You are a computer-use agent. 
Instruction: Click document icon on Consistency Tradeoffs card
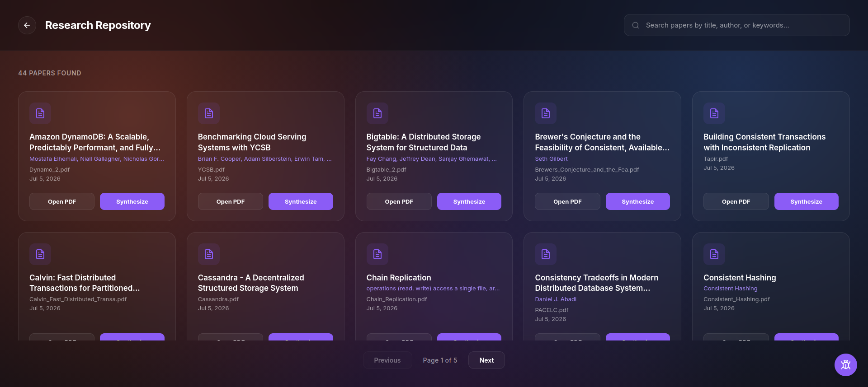pos(546,254)
